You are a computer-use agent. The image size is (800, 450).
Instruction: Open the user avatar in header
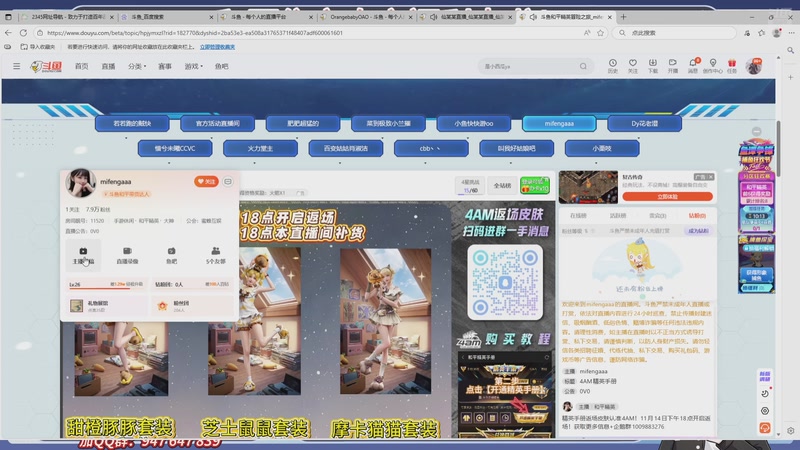[x=754, y=66]
